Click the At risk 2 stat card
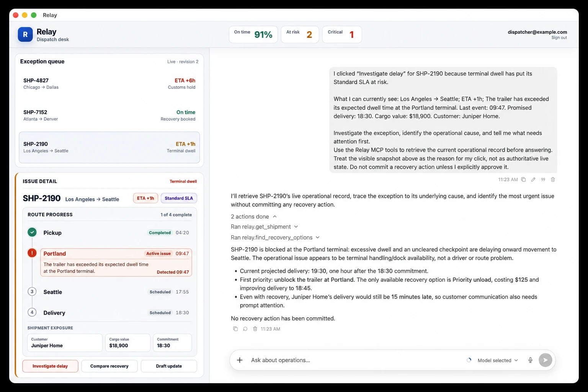The height and width of the screenshot is (392, 588). coord(300,34)
